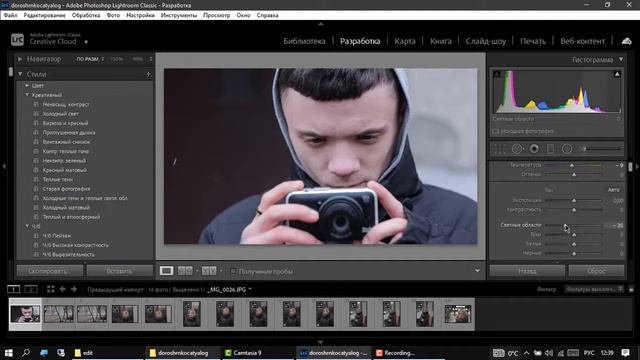Select the Graduated Filter tool icon
The image size is (640, 360).
pos(550,149)
